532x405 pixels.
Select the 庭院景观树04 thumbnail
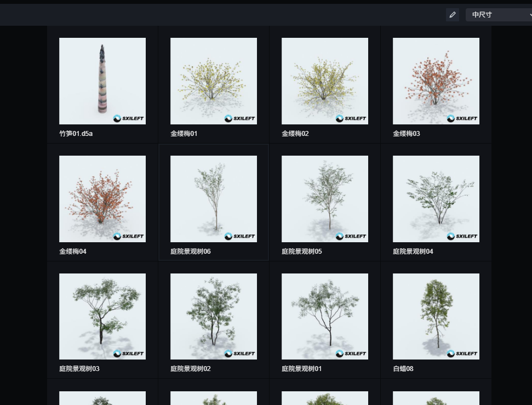pyautogui.click(x=436, y=199)
